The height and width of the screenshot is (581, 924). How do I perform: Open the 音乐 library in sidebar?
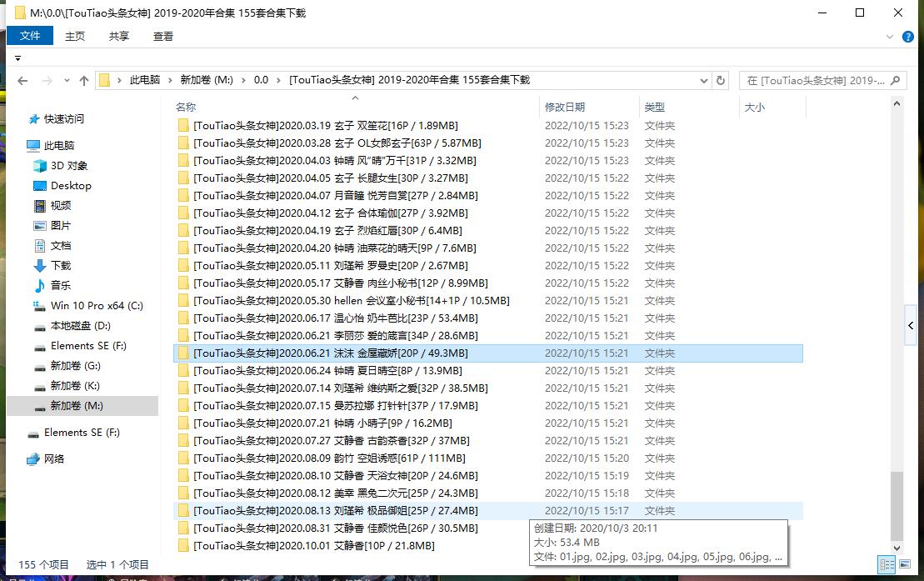click(60, 285)
